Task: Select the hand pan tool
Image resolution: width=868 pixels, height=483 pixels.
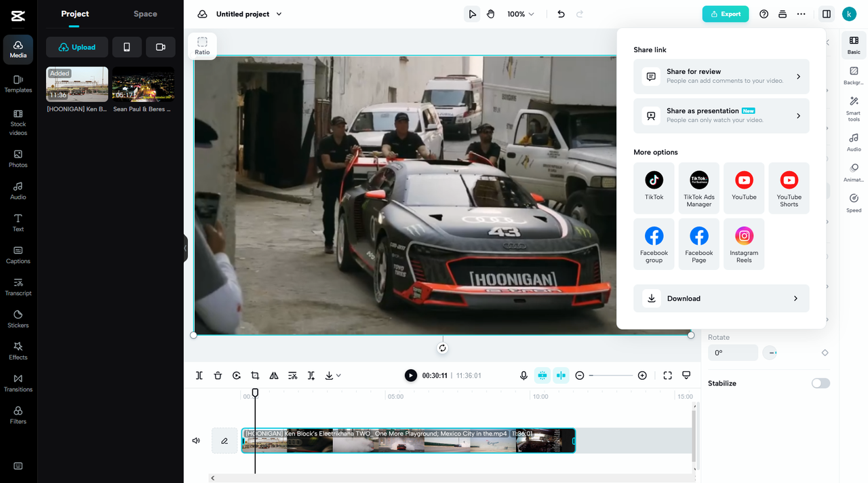Action: click(x=491, y=14)
